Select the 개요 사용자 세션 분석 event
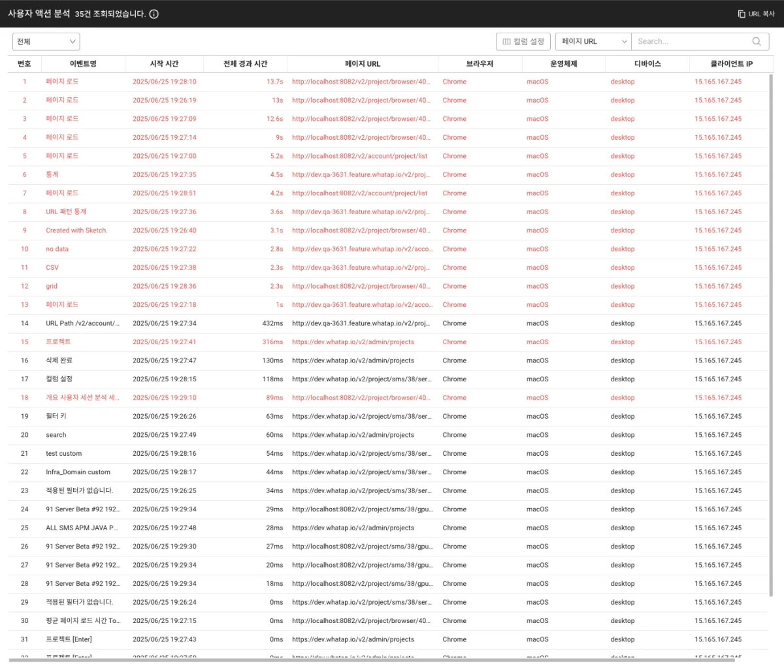This screenshot has height=672, width=784. coord(82,398)
